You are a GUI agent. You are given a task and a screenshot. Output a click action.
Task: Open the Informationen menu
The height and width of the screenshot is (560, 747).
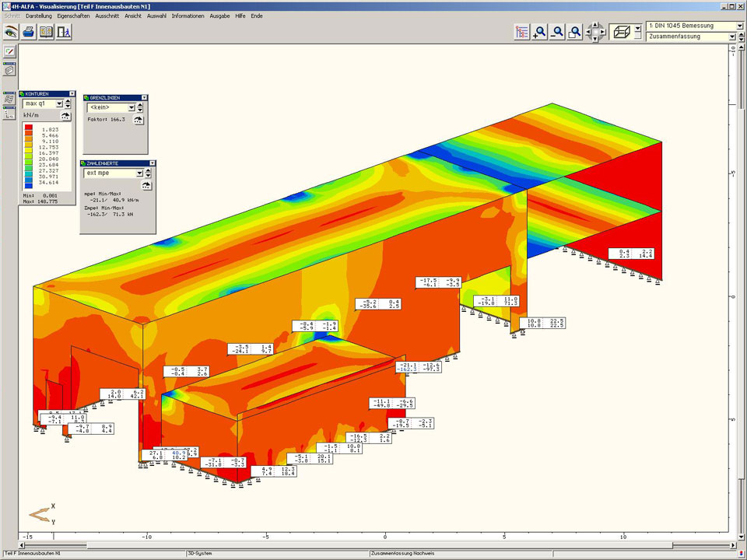point(188,16)
